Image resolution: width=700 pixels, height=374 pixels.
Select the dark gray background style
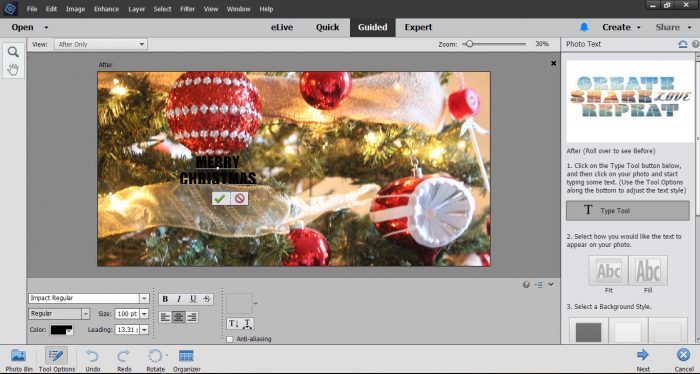(x=588, y=332)
